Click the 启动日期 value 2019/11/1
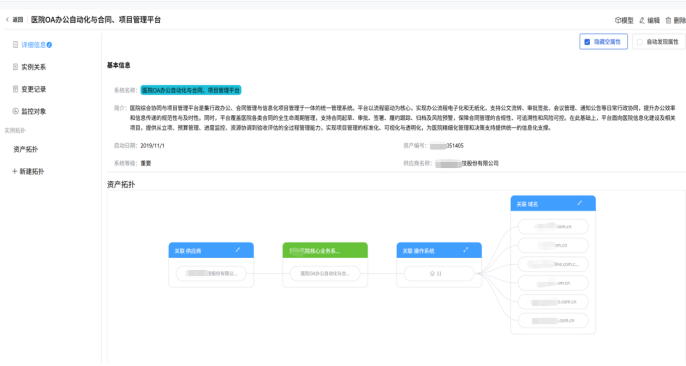The height and width of the screenshot is (366, 686). pos(152,146)
